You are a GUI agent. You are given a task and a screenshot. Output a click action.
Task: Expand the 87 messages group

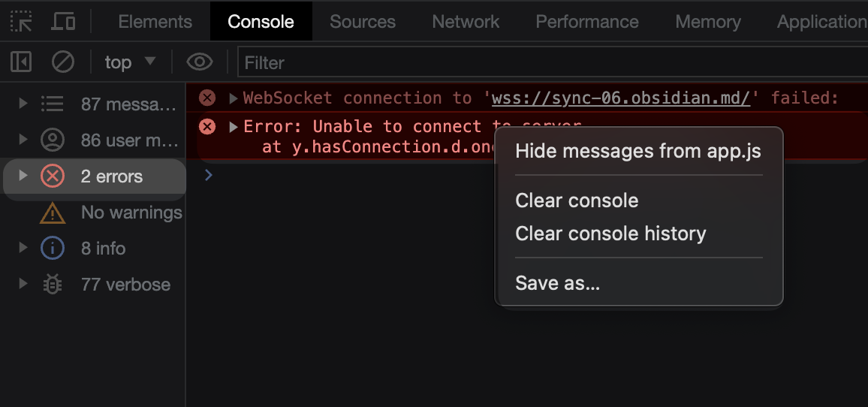click(x=24, y=104)
